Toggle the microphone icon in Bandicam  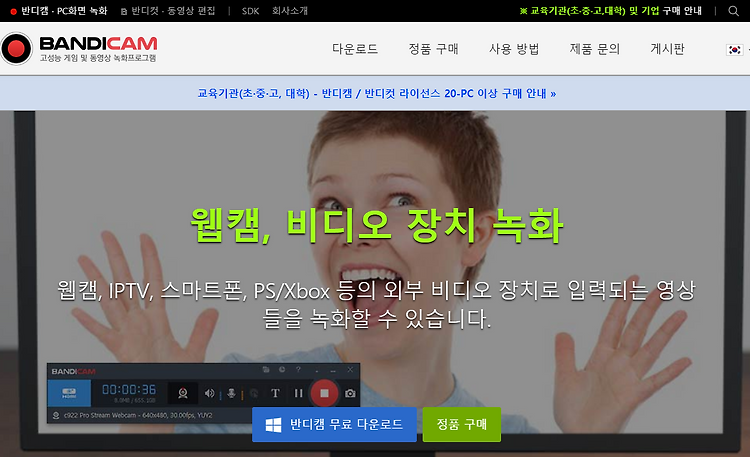(x=231, y=393)
